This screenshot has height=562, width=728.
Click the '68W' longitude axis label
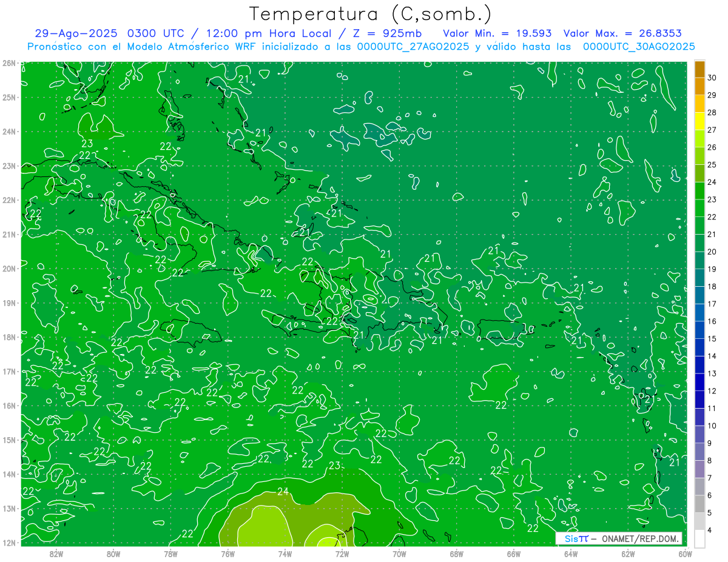point(457,554)
